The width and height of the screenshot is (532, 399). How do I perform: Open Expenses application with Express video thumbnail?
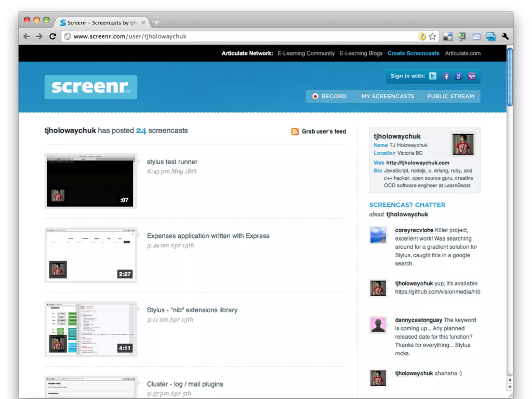click(90, 255)
